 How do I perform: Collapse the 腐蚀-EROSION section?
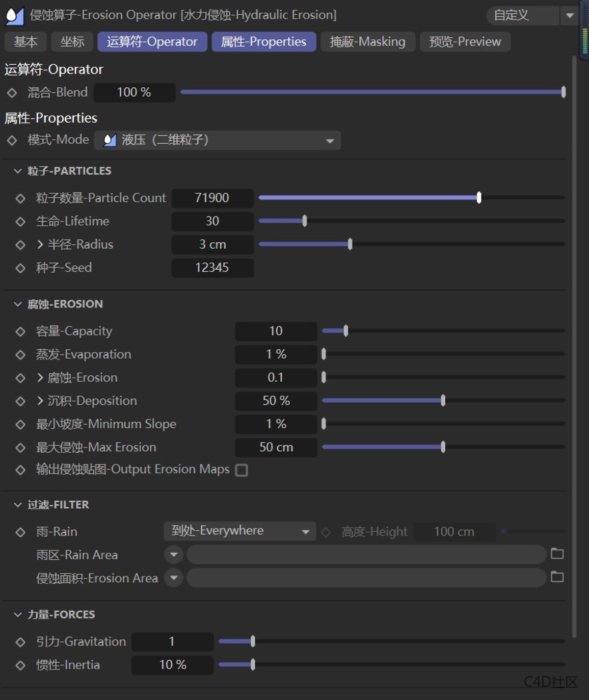tap(17, 304)
